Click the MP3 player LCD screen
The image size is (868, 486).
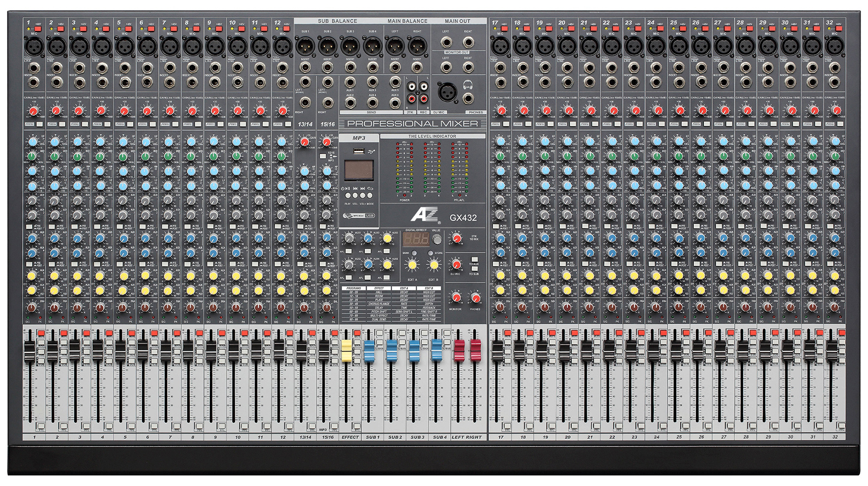(x=358, y=170)
